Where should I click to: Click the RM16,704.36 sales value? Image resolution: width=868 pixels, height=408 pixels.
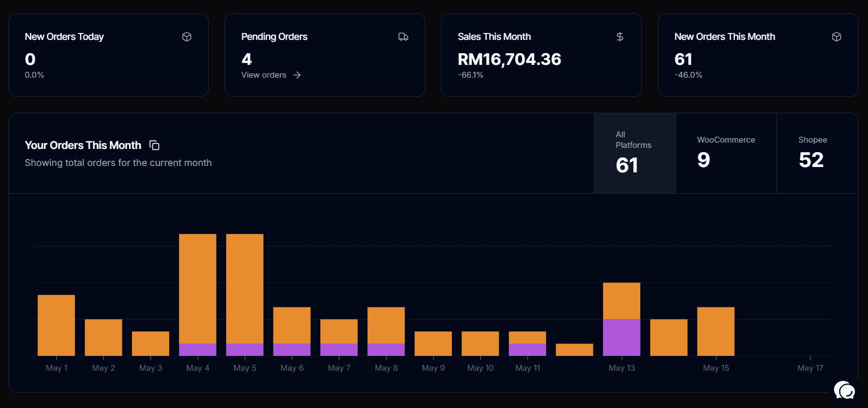coord(509,59)
